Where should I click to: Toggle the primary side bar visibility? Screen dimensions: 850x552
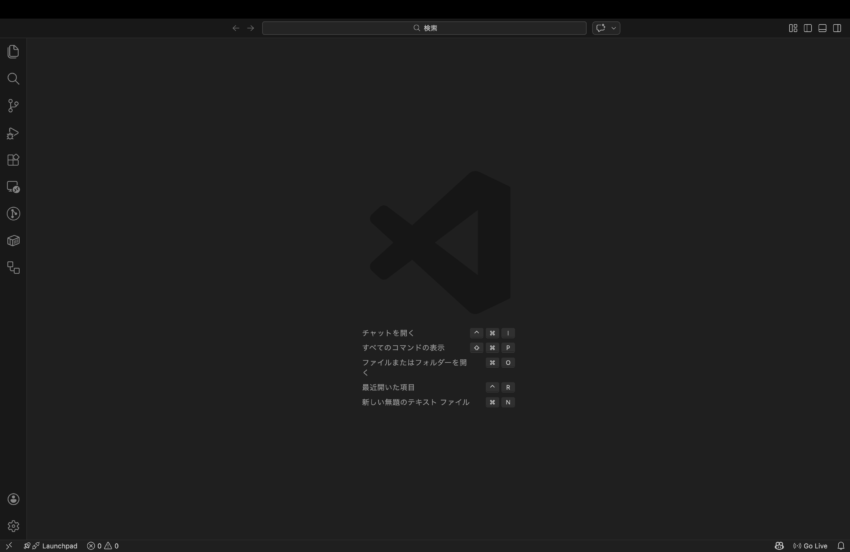pos(808,28)
